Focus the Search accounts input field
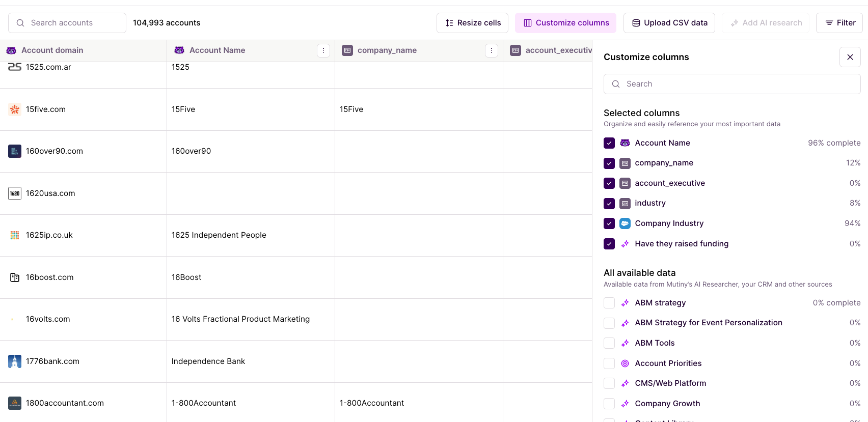Viewport: 868px width, 422px height. (x=67, y=23)
